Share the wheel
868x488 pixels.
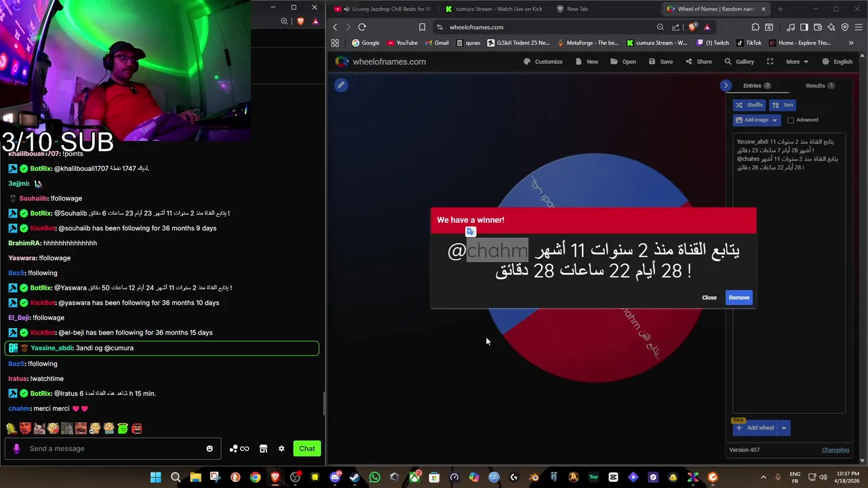coord(698,62)
